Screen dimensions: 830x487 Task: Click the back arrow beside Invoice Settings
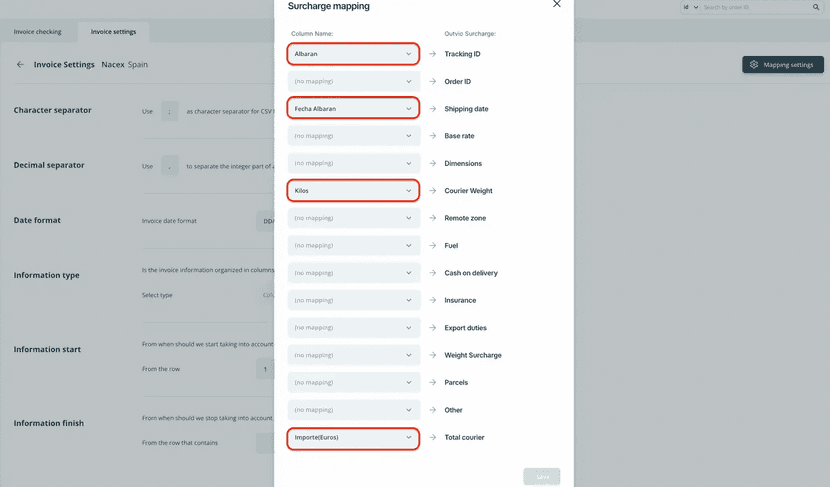20,65
